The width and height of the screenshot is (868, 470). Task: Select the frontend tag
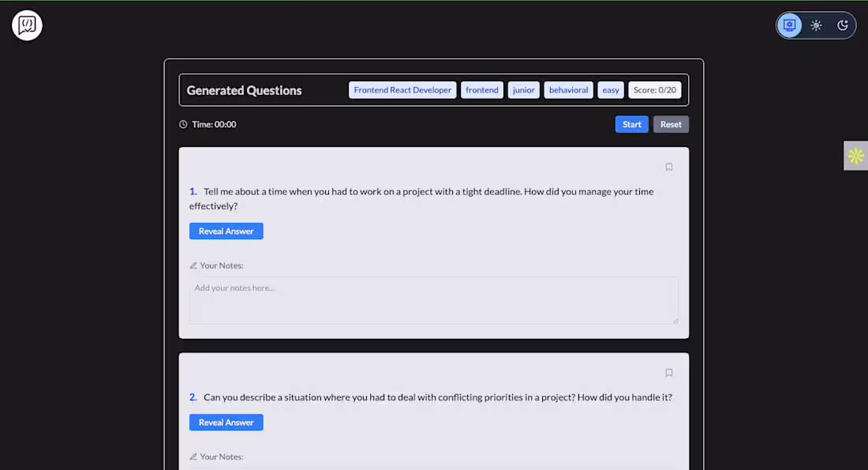pos(481,89)
